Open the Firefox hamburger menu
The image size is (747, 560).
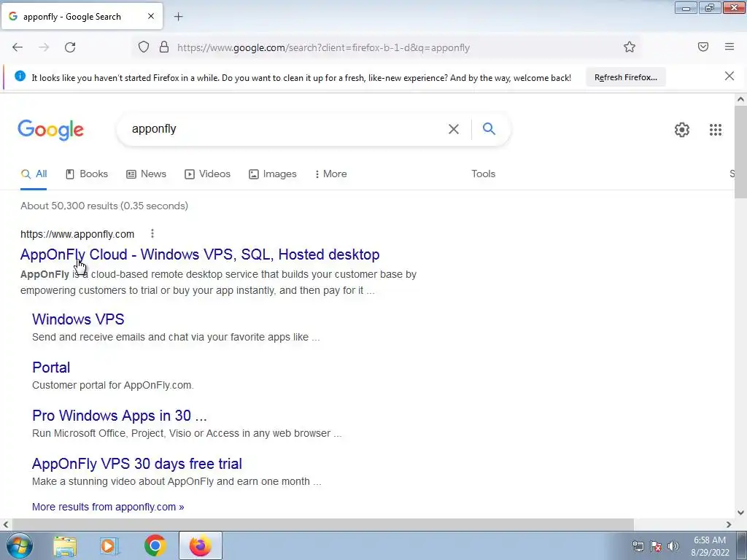coord(729,47)
